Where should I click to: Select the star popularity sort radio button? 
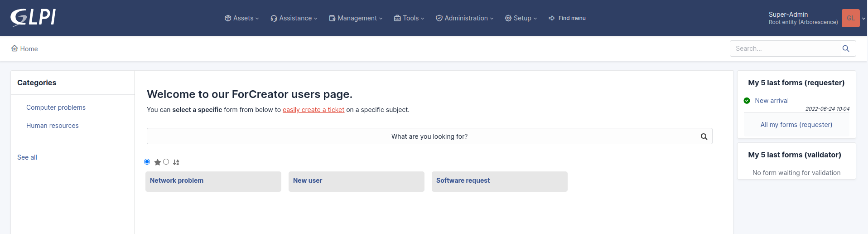(147, 162)
